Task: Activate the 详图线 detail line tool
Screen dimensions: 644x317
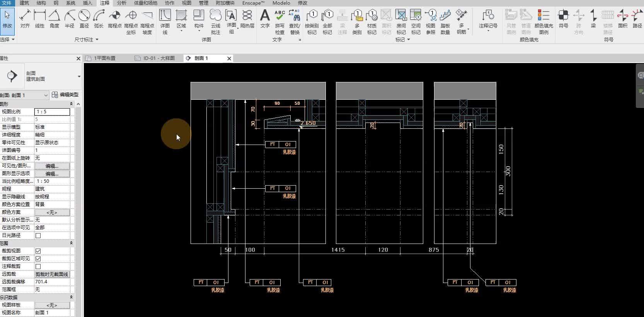Action: point(165,22)
